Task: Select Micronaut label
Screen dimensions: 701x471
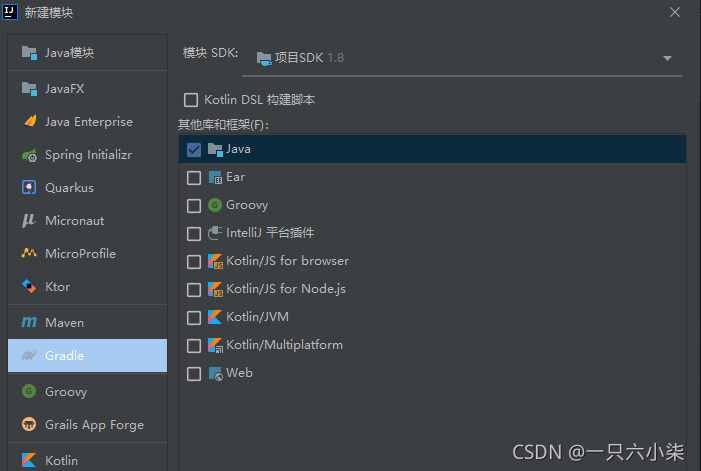Action: tap(75, 221)
